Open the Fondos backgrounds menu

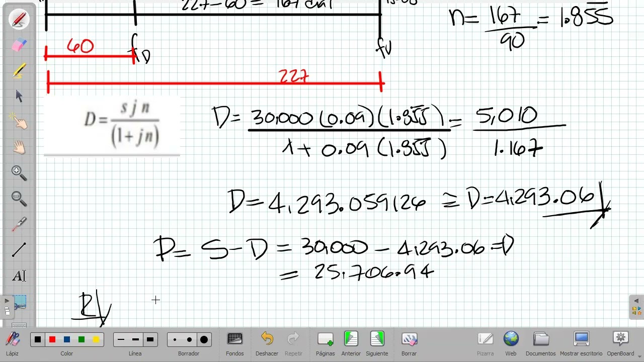pyautogui.click(x=235, y=344)
